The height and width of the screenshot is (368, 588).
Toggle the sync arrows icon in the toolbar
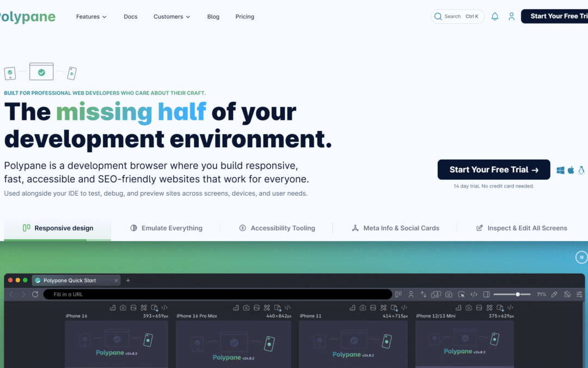424,294
